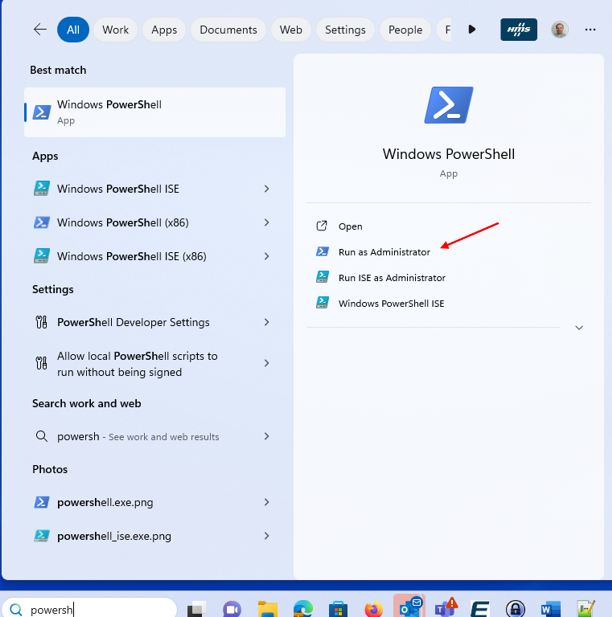
Task: Switch to the Settings filter tab
Action: [x=345, y=30]
